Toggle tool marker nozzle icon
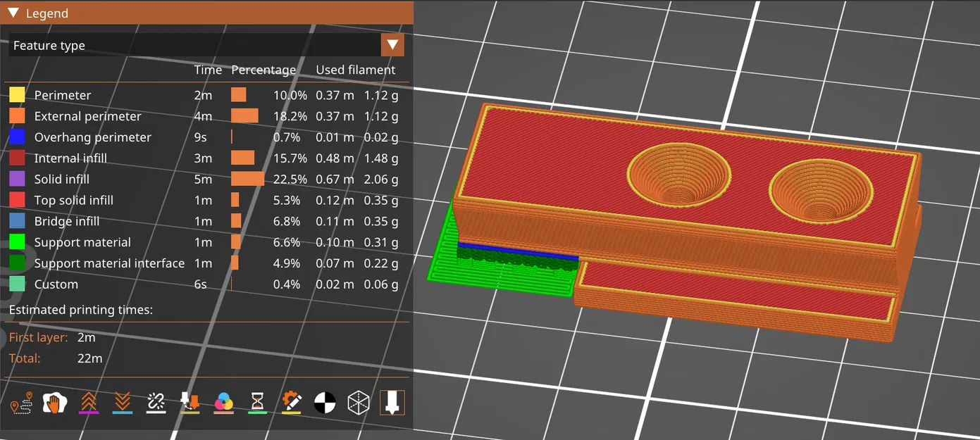 (392, 403)
